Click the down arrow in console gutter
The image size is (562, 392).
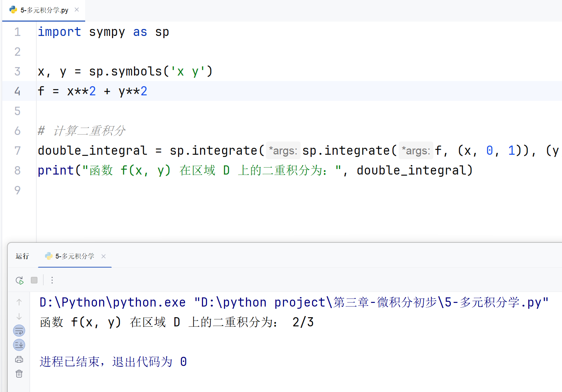[19, 316]
